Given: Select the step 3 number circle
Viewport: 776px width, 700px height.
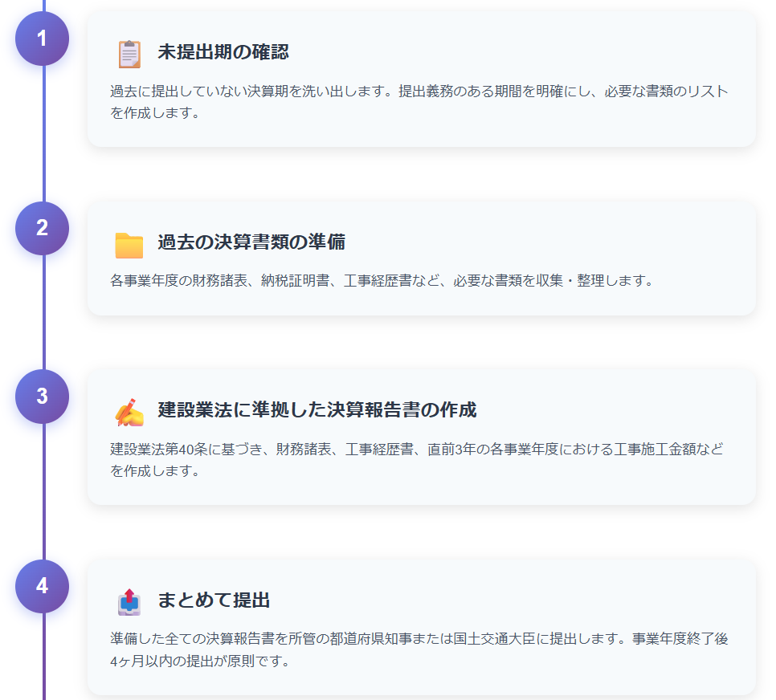Looking at the screenshot, I should [43, 397].
